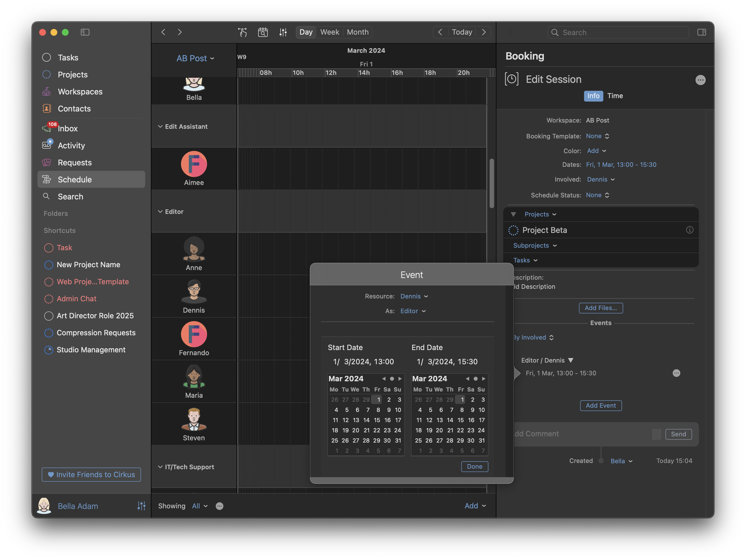Select the Month view segment
This screenshot has height=560, width=746.
357,32
